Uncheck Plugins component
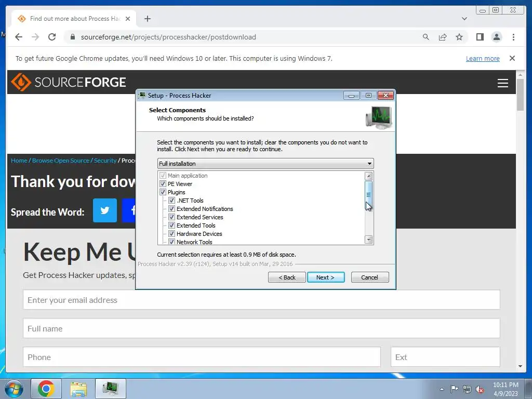532x399 pixels. (x=163, y=192)
